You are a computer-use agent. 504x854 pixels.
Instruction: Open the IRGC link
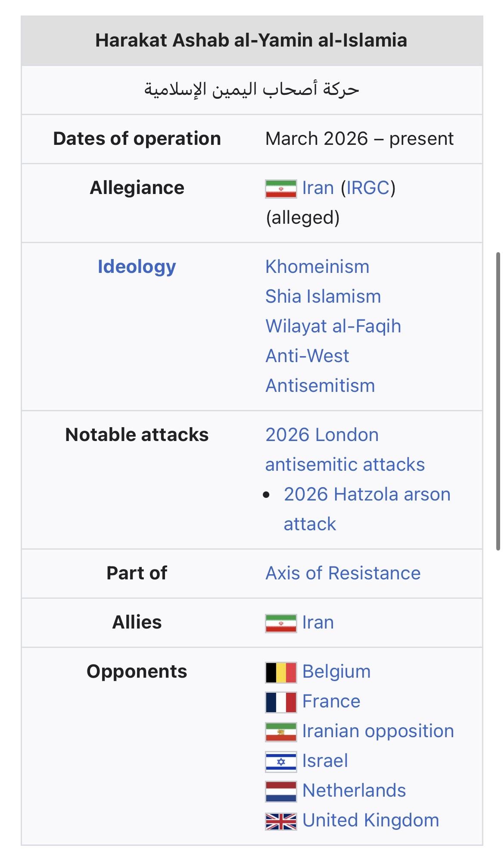(368, 188)
